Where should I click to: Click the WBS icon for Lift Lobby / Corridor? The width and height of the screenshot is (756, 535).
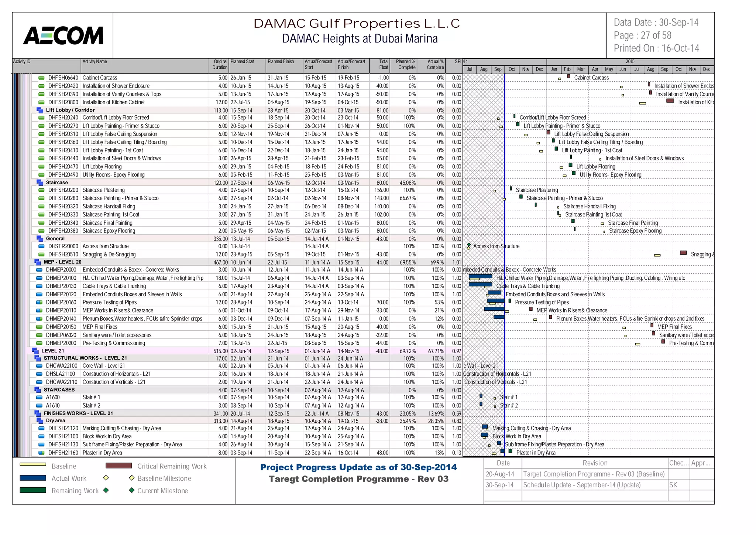pos(40,110)
